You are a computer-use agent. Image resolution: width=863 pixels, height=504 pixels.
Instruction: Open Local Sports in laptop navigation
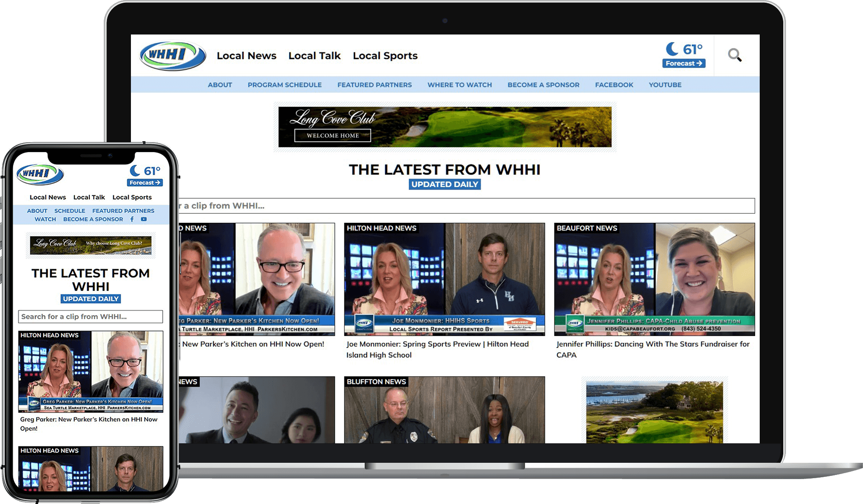pos(385,56)
